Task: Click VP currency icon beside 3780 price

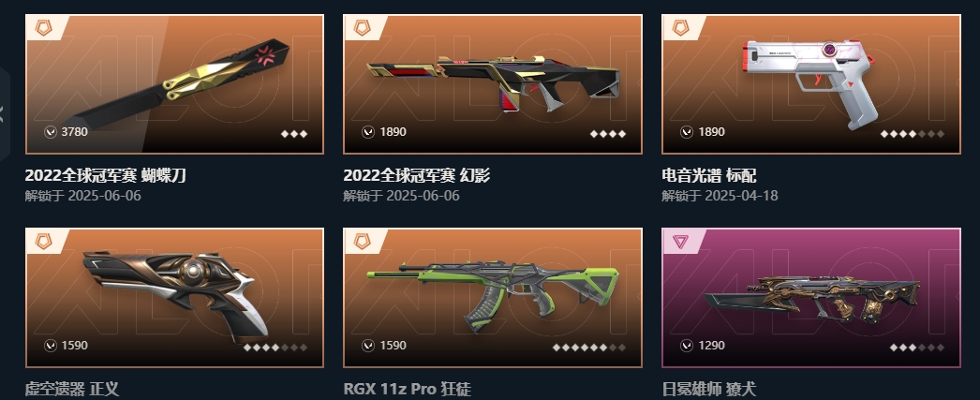Action: coord(50,132)
